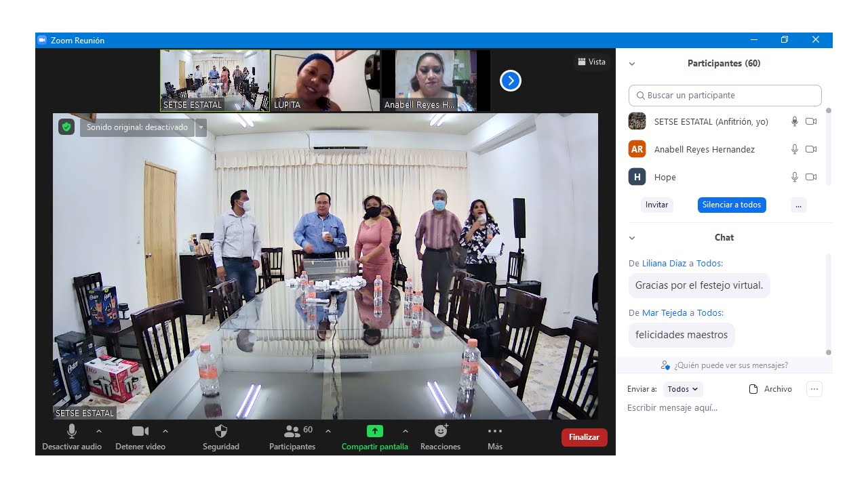Click the person icon near message visibility link
Viewport: 868px width, 488px height.
[665, 365]
